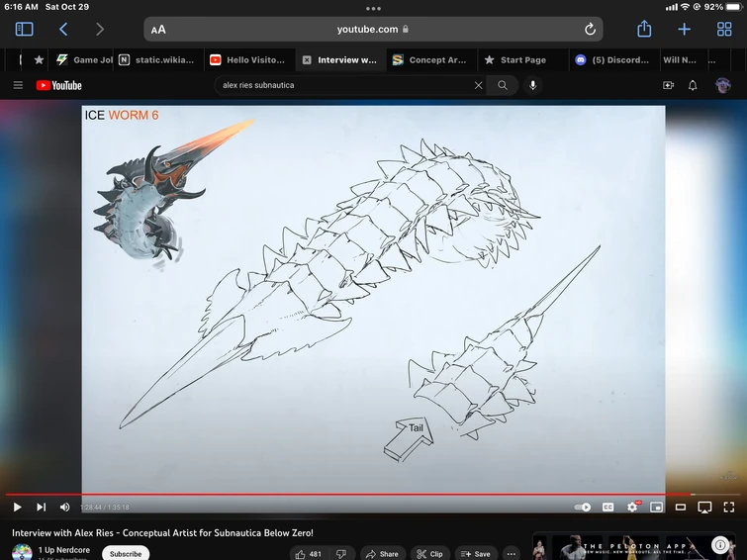The image size is (747, 560).
Task: Go forward to the next page
Action: click(x=100, y=29)
